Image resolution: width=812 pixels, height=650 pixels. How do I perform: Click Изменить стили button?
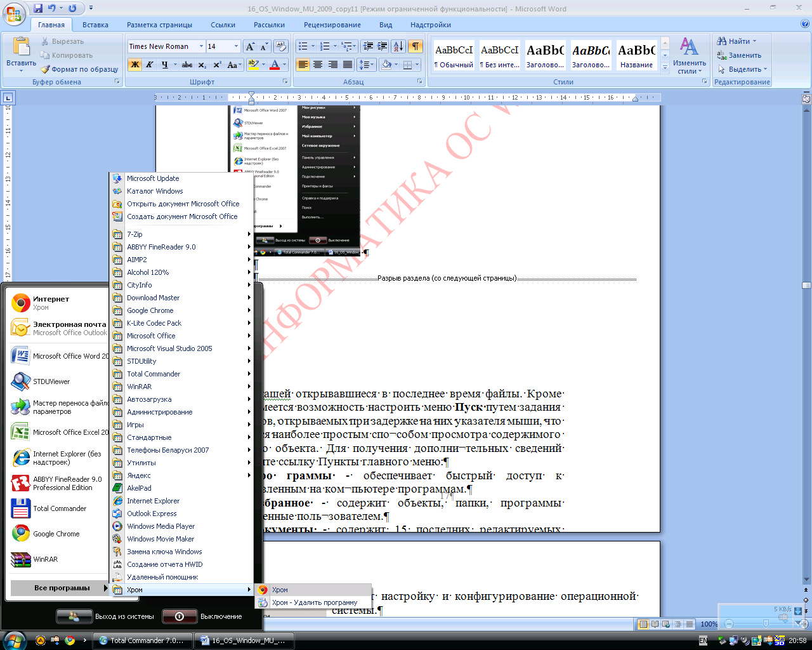click(x=690, y=55)
